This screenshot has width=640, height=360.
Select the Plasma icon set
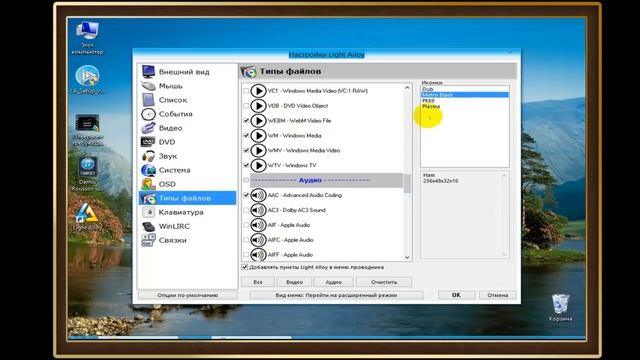464,106
